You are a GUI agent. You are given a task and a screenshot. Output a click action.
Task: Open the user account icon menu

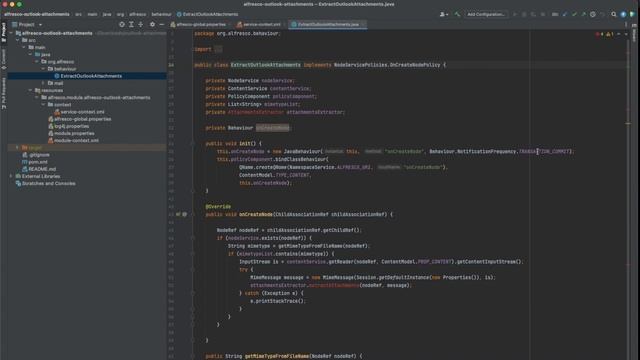point(443,14)
